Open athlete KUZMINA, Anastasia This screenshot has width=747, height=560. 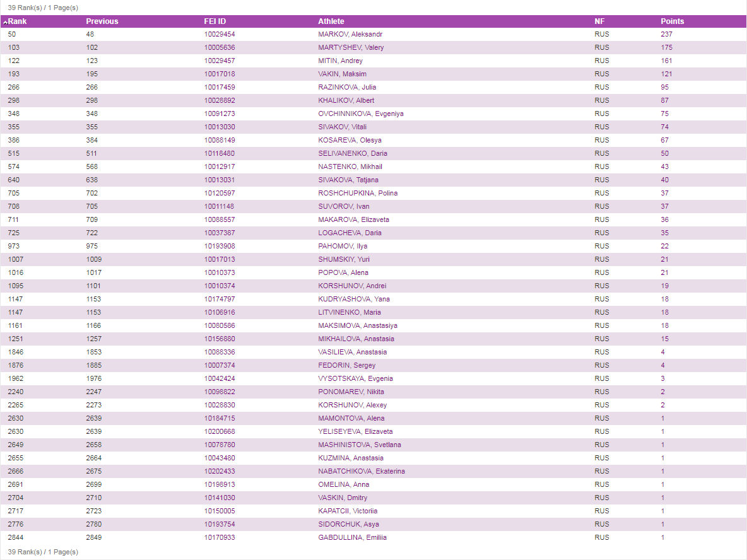coord(351,458)
